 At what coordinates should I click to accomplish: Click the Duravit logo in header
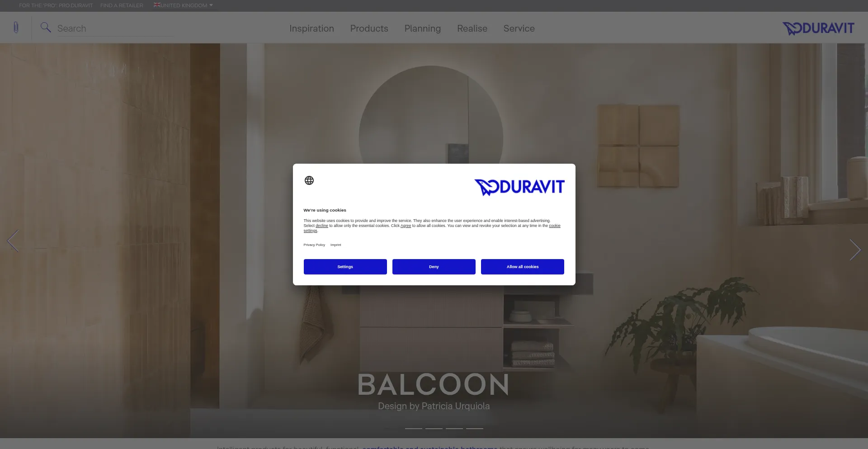click(818, 28)
